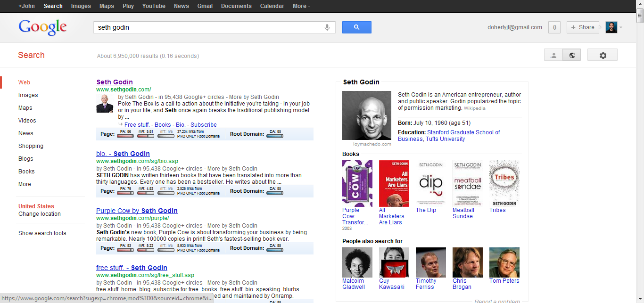The image size is (644, 303).
Task: Select News in the left sidebar
Action: 26,133
